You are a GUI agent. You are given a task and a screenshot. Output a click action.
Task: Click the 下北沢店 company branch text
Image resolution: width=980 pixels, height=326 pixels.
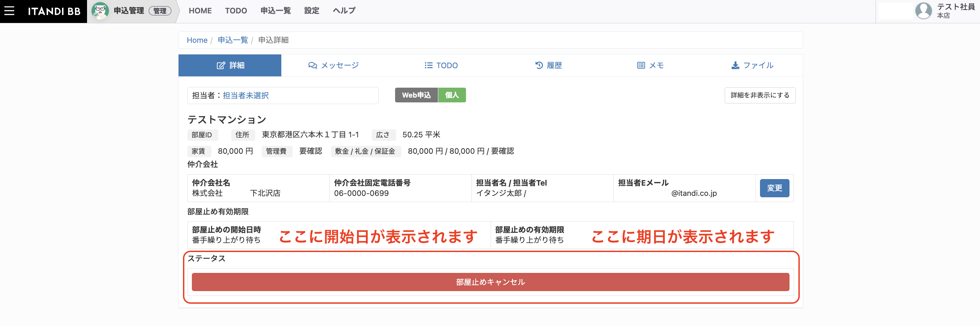(x=265, y=193)
